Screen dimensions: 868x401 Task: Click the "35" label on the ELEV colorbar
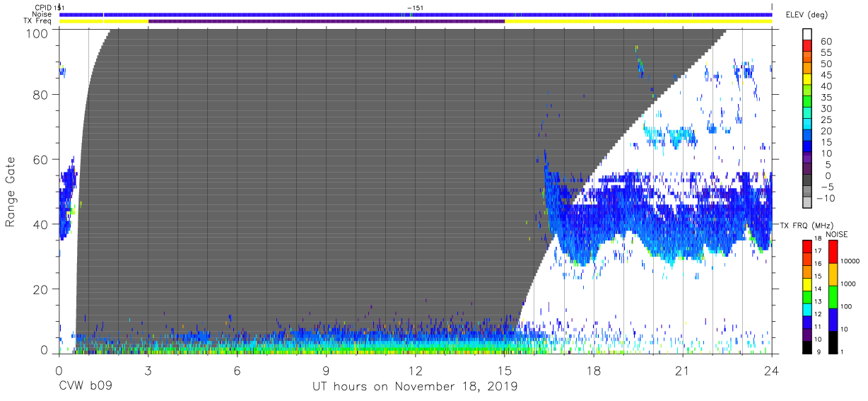pos(826,98)
